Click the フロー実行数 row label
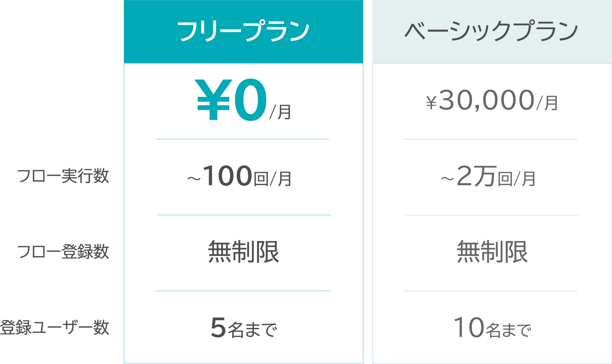 click(x=63, y=176)
